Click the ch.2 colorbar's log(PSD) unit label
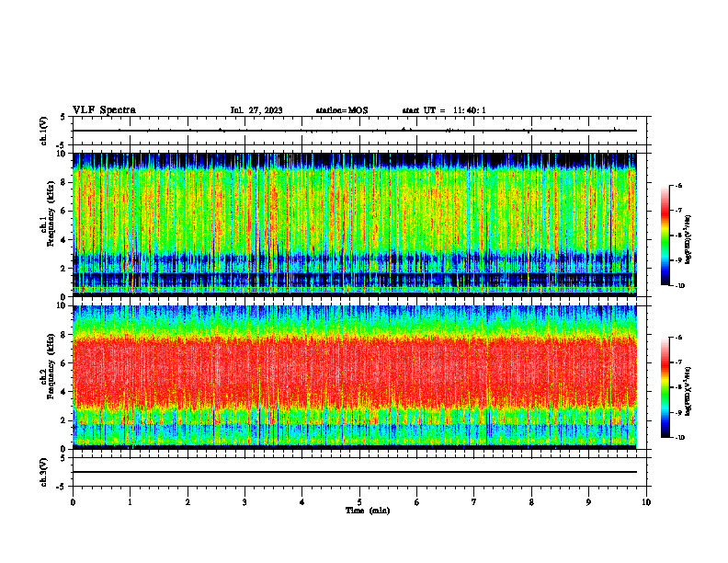Screen dimensions: 728x563 688,391
